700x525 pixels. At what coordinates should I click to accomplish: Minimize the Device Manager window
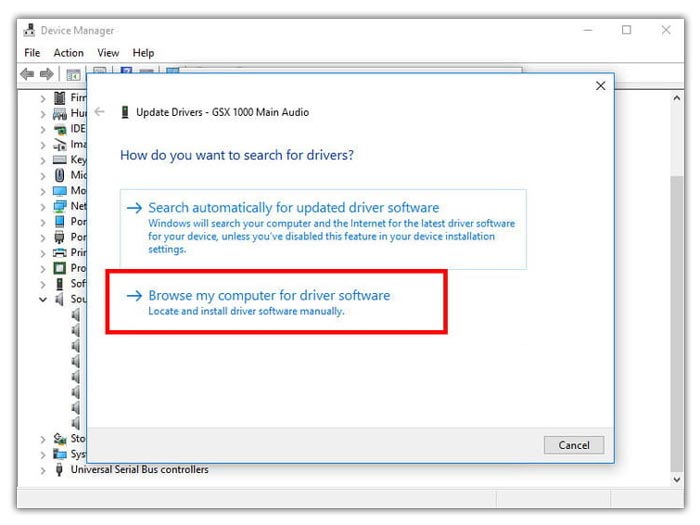tap(588, 30)
